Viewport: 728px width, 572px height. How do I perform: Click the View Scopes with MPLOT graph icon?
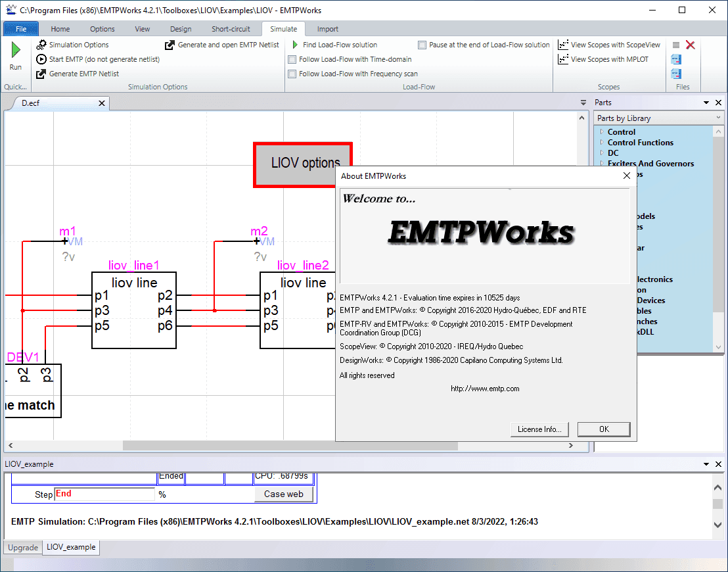point(563,59)
